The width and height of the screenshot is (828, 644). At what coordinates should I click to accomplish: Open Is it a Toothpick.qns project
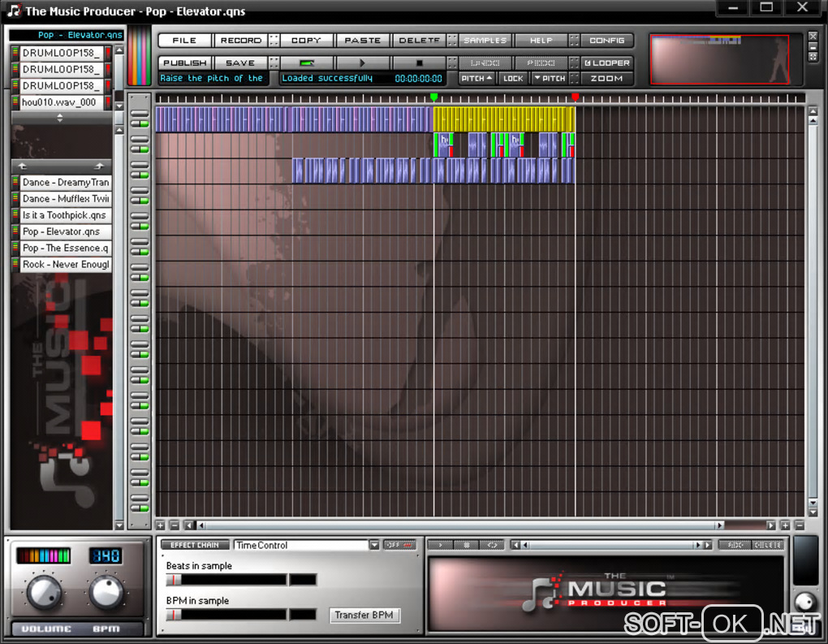[x=66, y=215]
